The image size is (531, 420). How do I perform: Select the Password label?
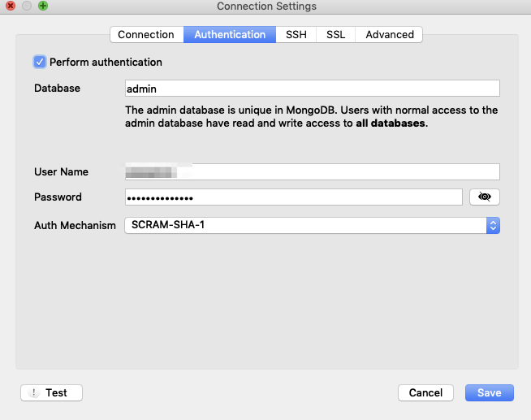coord(58,197)
